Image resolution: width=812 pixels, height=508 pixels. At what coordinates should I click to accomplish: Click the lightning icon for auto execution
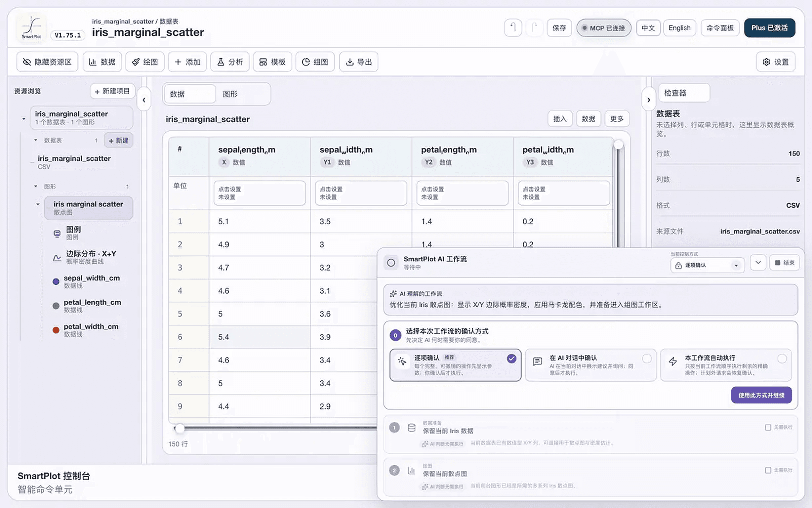673,361
